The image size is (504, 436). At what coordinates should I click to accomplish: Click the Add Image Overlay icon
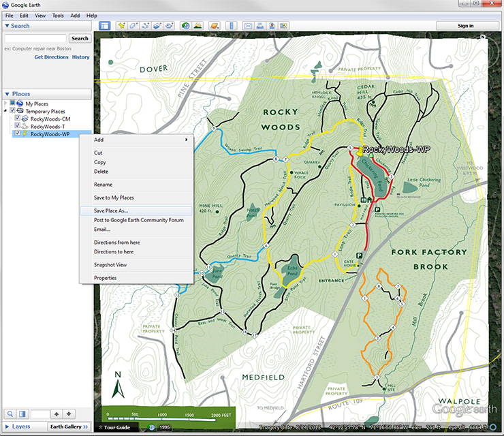[x=157, y=26]
